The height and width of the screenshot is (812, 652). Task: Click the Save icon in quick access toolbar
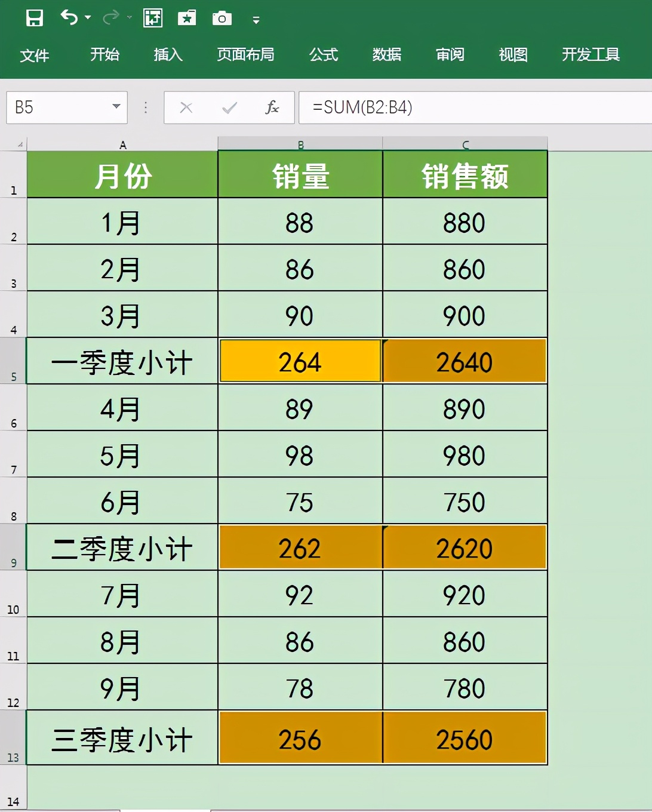coord(35,18)
